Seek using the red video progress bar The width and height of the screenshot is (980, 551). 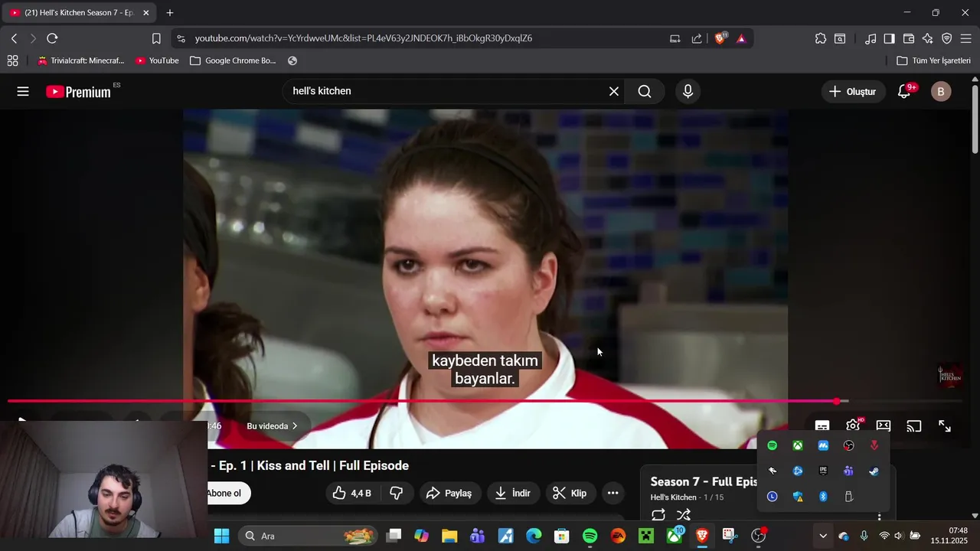(485, 401)
